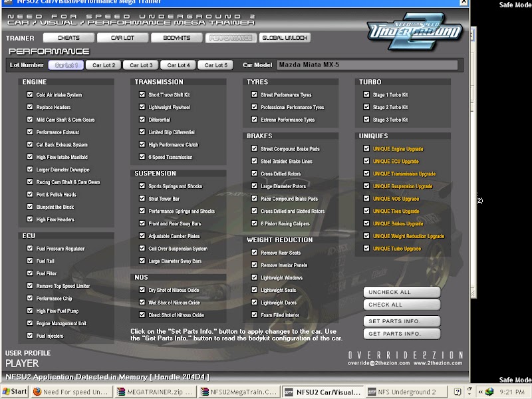Image resolution: width=532 pixels, height=399 pixels.
Task: Uncheck Cold Air Intake System
Action: point(30,94)
